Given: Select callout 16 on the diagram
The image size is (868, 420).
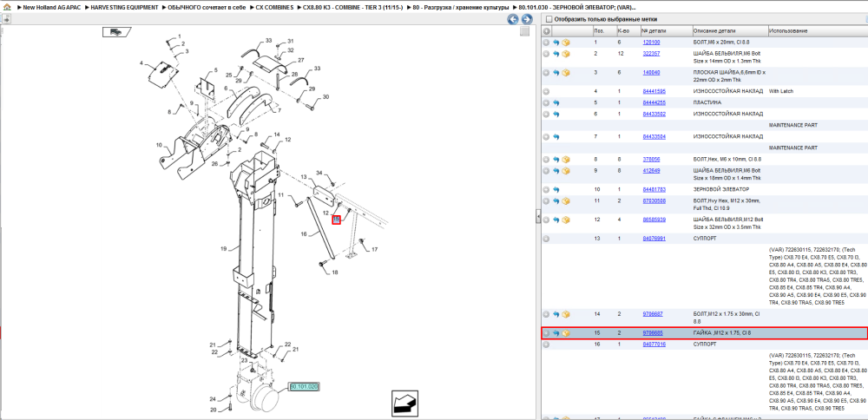Looking at the screenshot, I should (x=303, y=234).
